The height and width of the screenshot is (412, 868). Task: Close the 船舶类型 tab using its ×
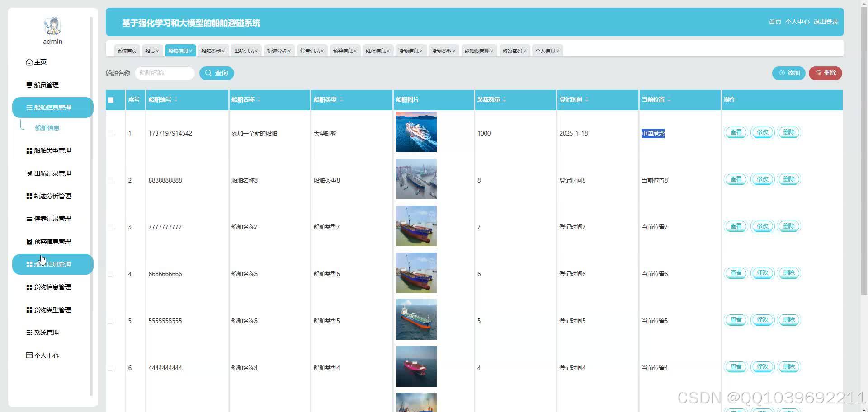tap(223, 51)
